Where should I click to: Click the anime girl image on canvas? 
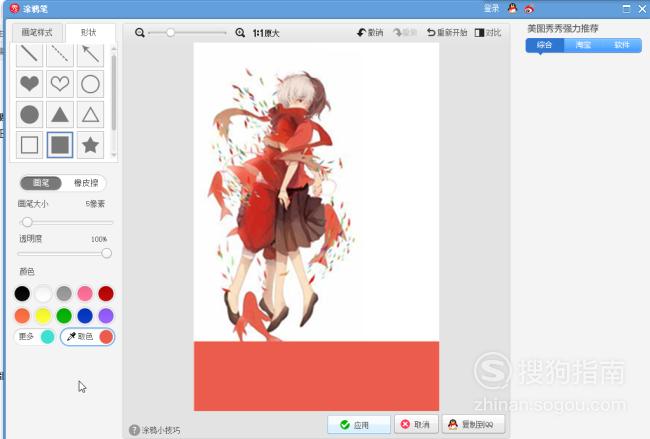tap(282, 203)
